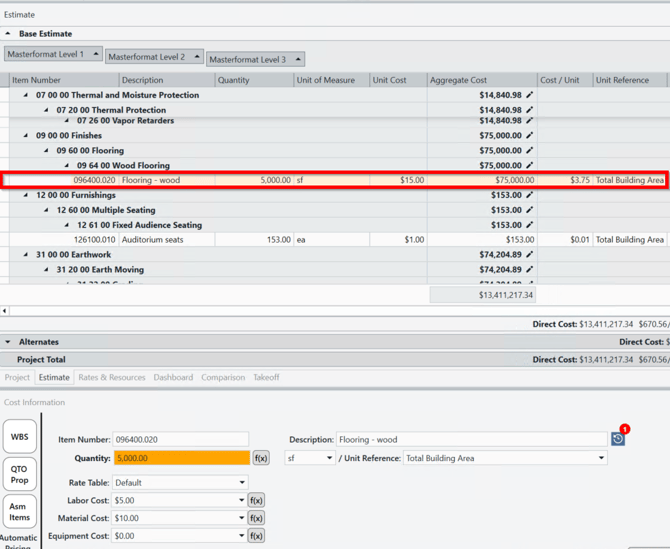Screen dimensions: 670x549
Task: Collapse the Base Estimate section
Action: (x=8, y=34)
